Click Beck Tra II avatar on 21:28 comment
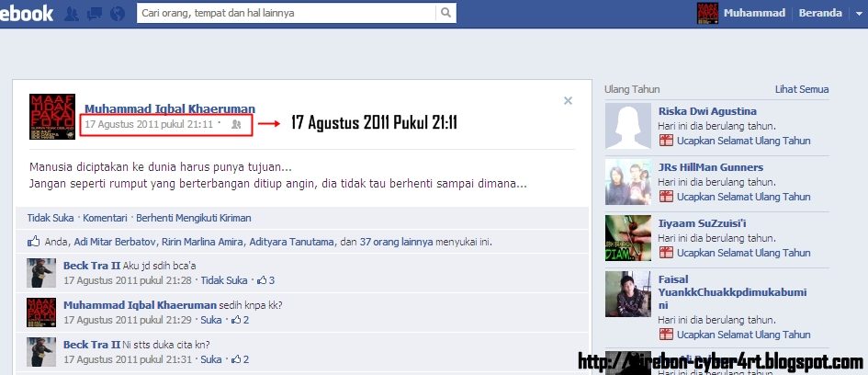The width and height of the screenshot is (868, 375). click(41, 273)
